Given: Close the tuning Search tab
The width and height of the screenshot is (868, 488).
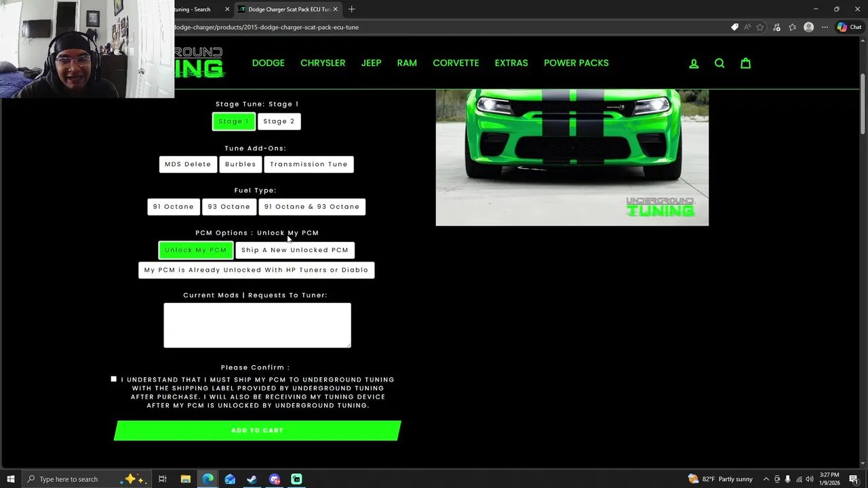Looking at the screenshot, I should pos(227,9).
